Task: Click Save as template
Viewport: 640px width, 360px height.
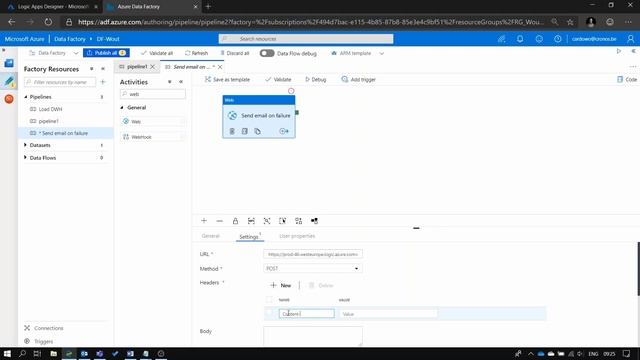Action: click(x=227, y=79)
